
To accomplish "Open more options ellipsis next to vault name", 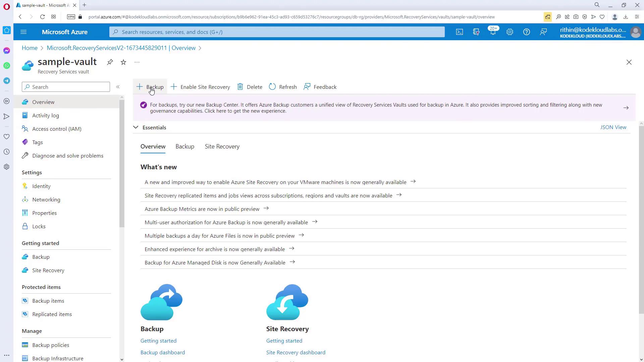I will click(x=137, y=62).
